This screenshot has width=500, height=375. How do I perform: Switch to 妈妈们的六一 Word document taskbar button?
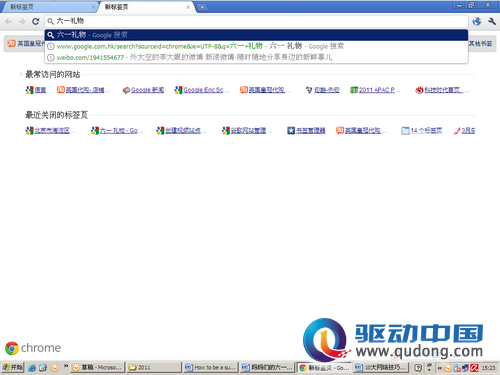coord(267,368)
